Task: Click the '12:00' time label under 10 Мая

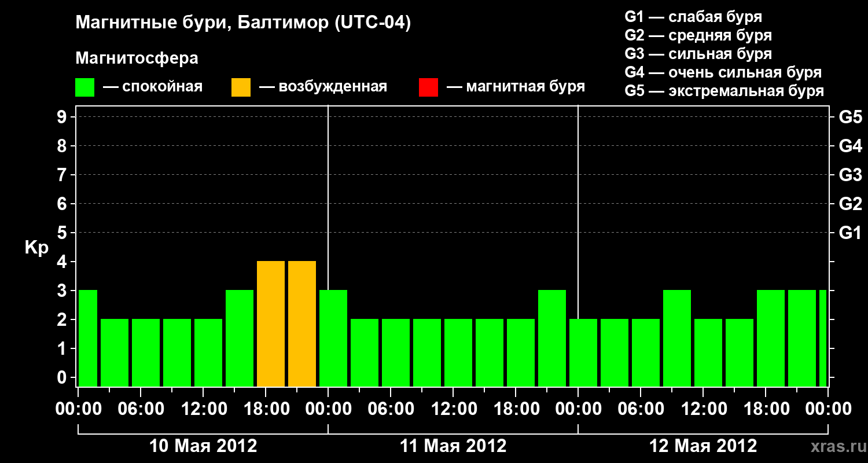Action: (203, 409)
